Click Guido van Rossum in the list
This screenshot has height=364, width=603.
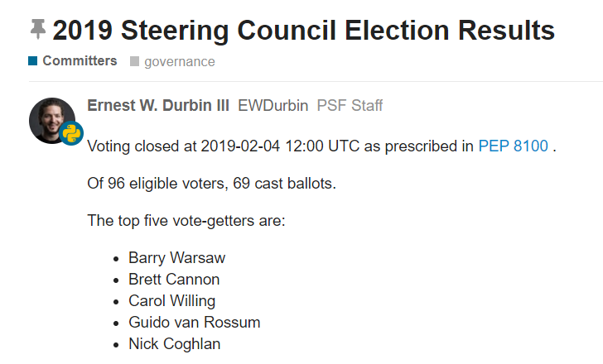coord(194,323)
